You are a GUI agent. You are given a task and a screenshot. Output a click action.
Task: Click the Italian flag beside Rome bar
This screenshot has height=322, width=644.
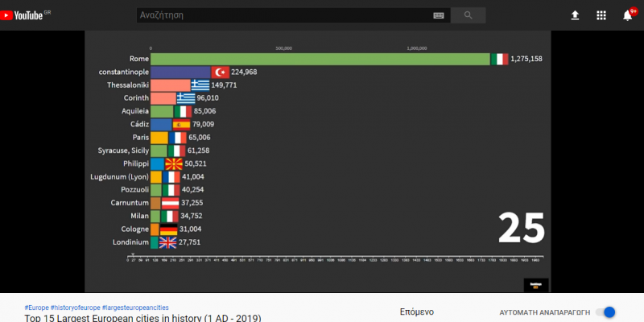500,59
